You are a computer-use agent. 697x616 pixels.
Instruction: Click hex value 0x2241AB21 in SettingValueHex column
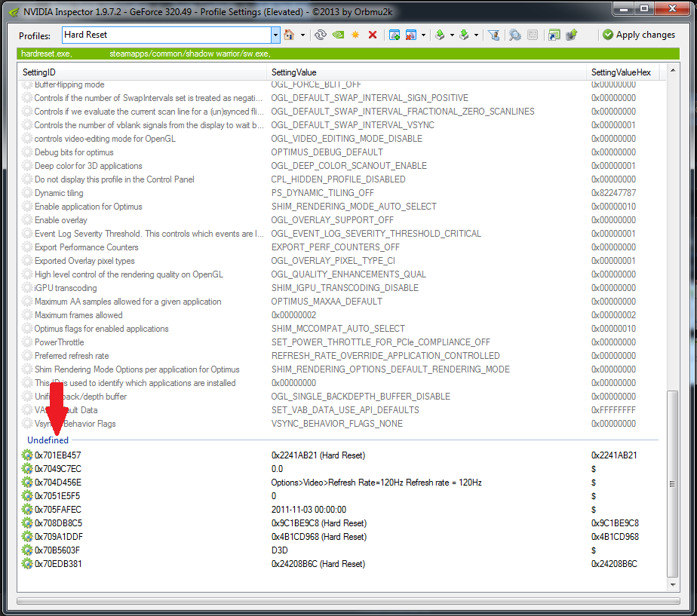click(x=614, y=455)
